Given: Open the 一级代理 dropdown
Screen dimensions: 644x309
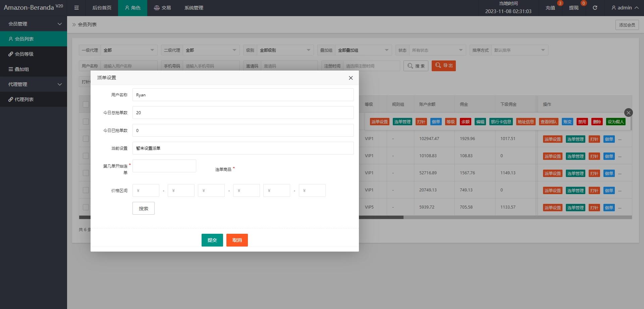Looking at the screenshot, I should 129,50.
